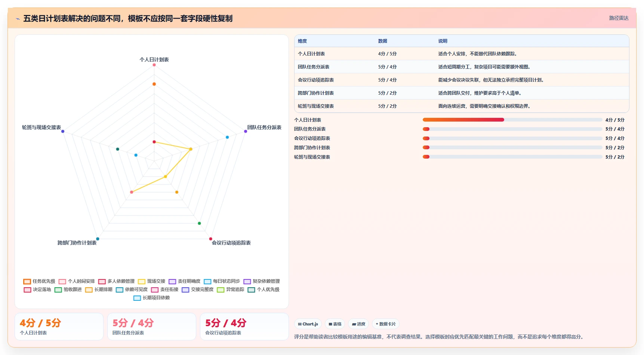The height and width of the screenshot is (355, 644).
Task: Click the Chart.js chip
Action: pos(308,324)
